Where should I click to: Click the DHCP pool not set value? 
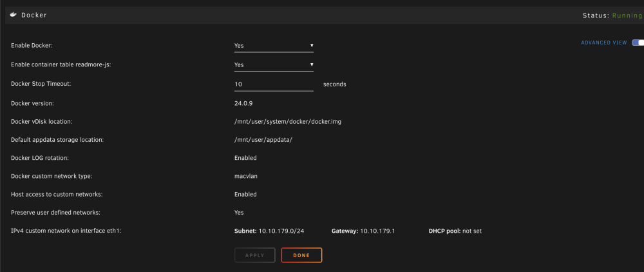(x=472, y=231)
